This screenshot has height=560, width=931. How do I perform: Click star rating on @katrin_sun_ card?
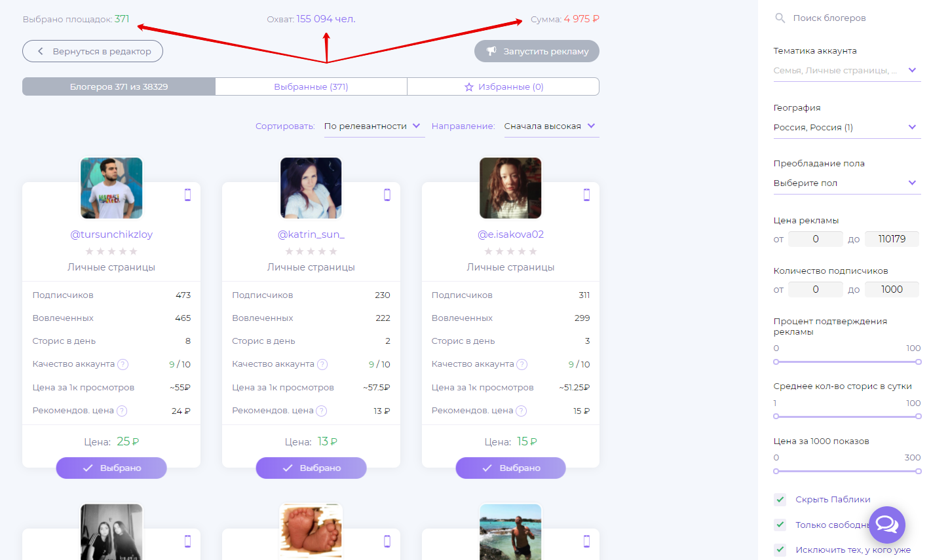click(311, 252)
